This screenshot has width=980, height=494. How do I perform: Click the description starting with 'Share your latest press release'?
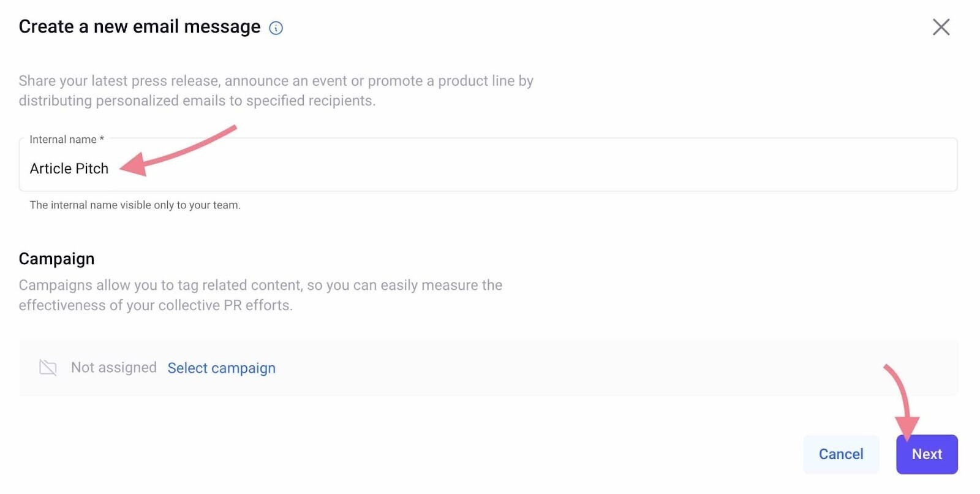click(276, 91)
